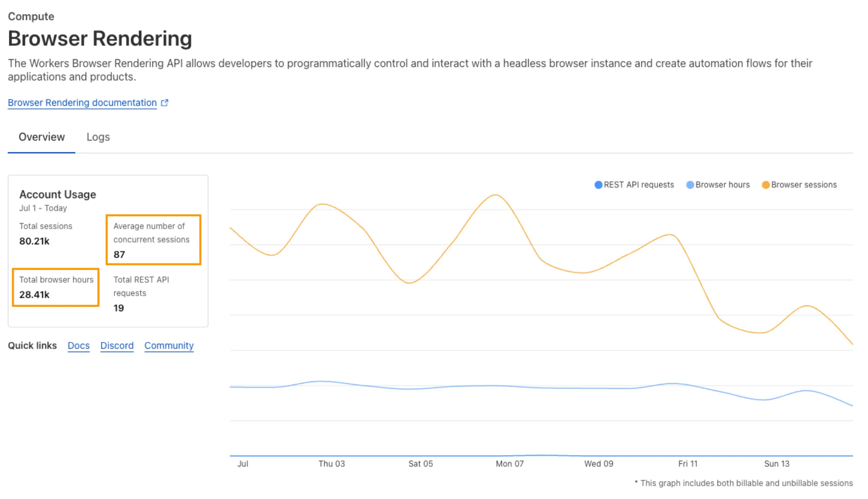Screen dimensions: 868x499
Task: Click the orange Browser sessions legend dot
Action: 766,184
